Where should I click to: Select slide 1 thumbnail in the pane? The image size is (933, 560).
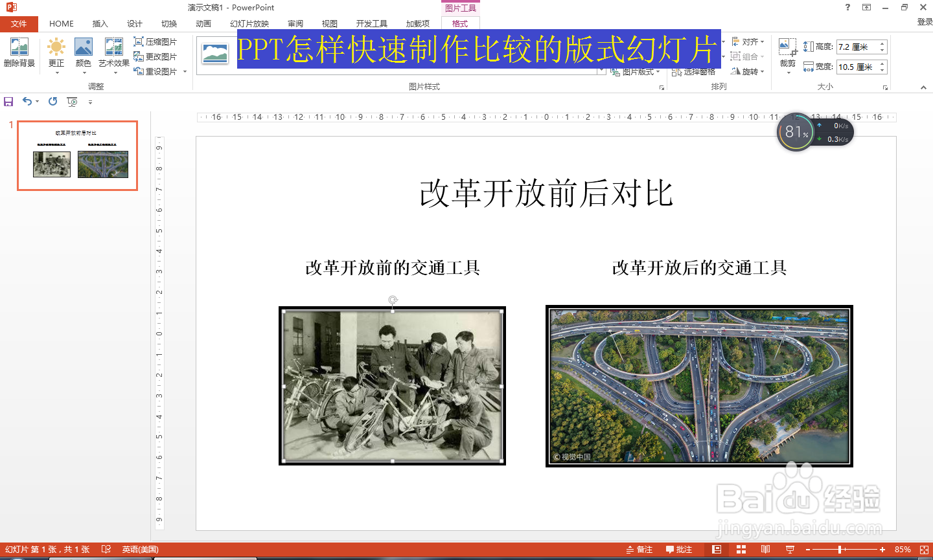[76, 155]
